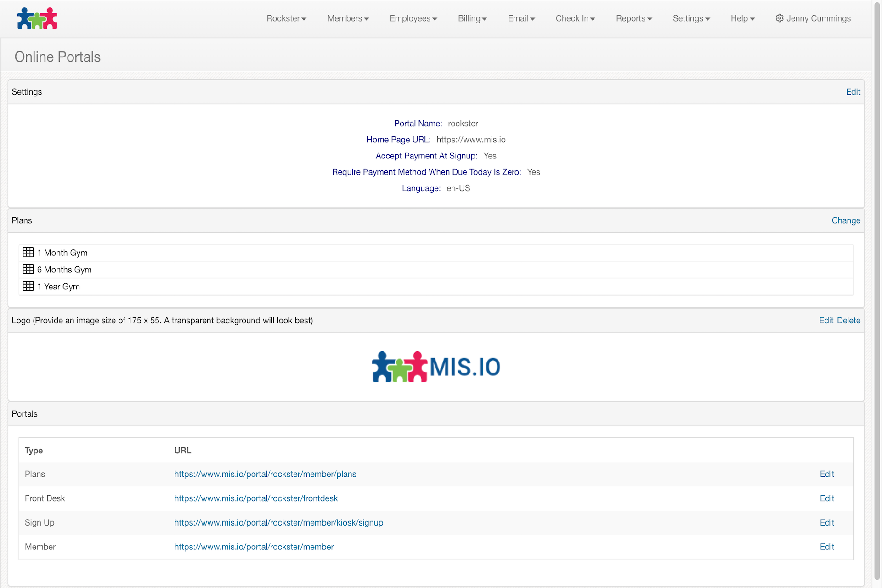
Task: Open the Jenny Cummings user menu
Action: coord(813,18)
